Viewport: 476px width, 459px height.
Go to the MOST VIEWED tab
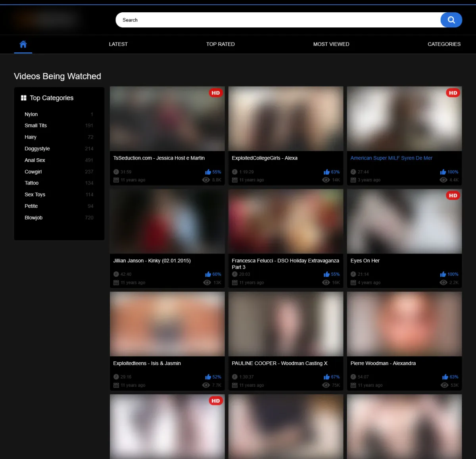coord(331,44)
